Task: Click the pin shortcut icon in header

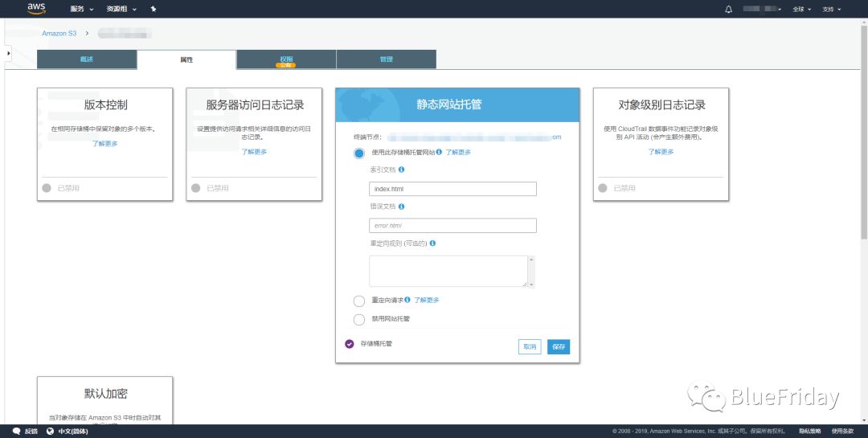Action: coord(154,9)
